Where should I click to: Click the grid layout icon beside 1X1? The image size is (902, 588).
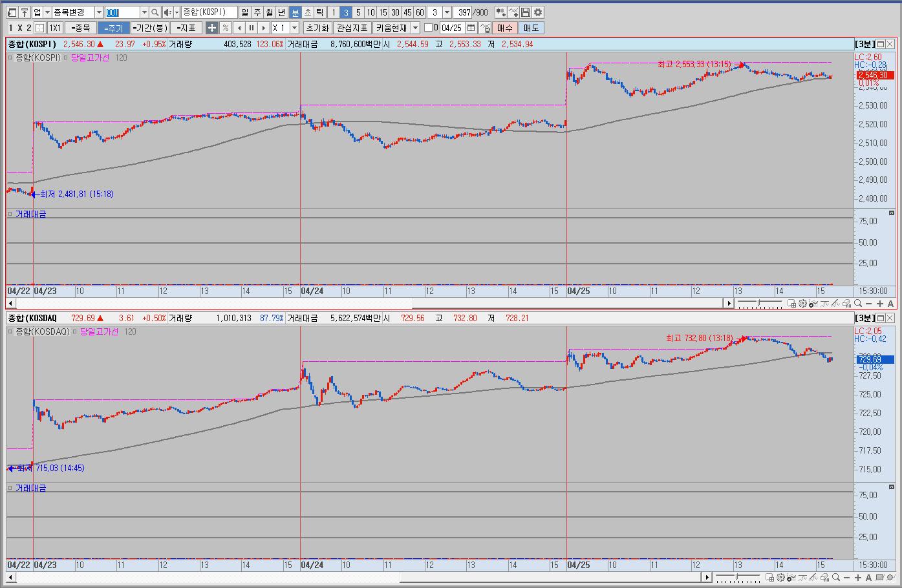coord(39,28)
